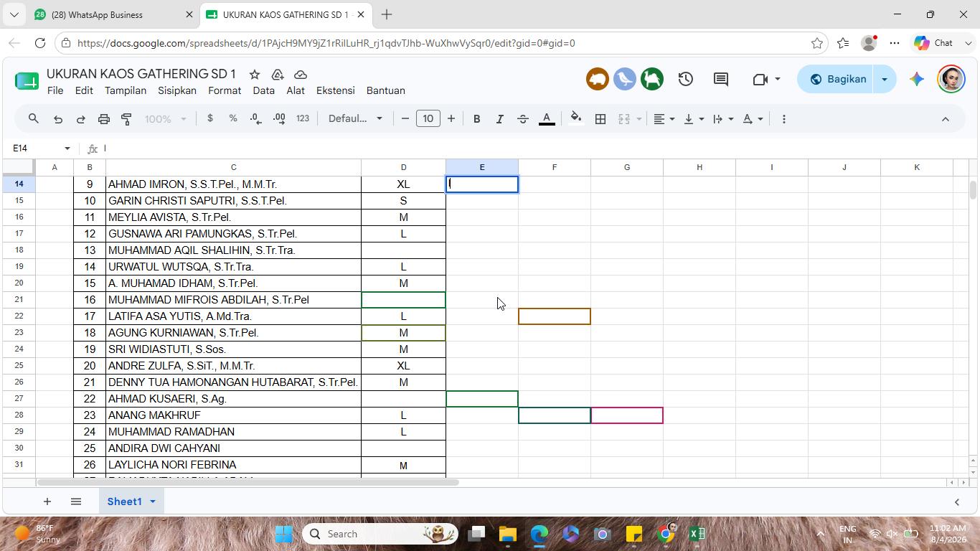Viewport: 980px width, 551px height.
Task: Open the Format menu
Action: pyautogui.click(x=225, y=90)
